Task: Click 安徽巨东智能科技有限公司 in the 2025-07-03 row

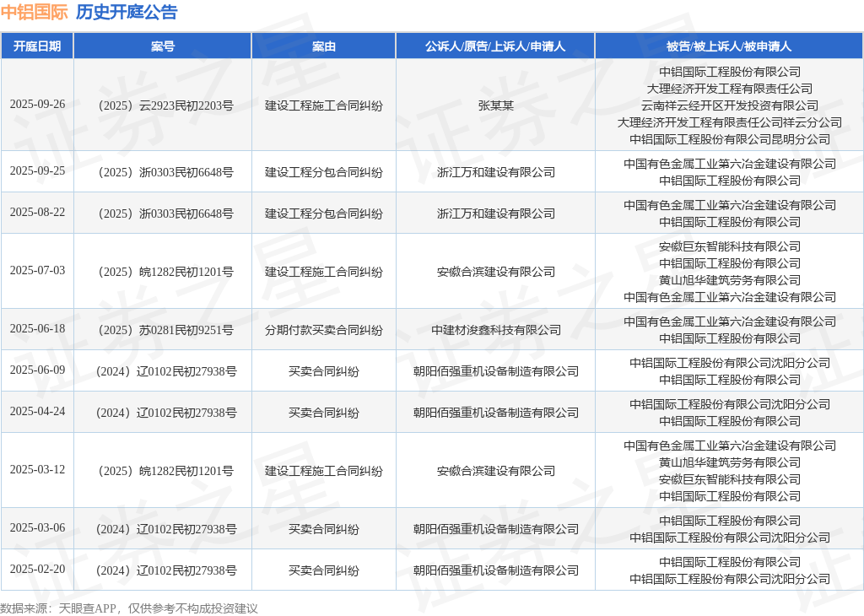Action: (x=730, y=247)
